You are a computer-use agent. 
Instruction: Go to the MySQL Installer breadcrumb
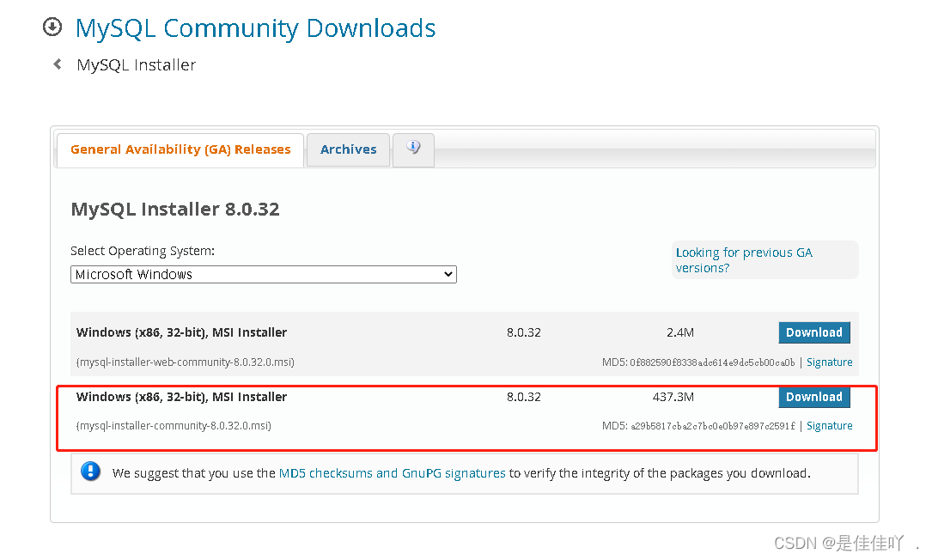(x=136, y=64)
